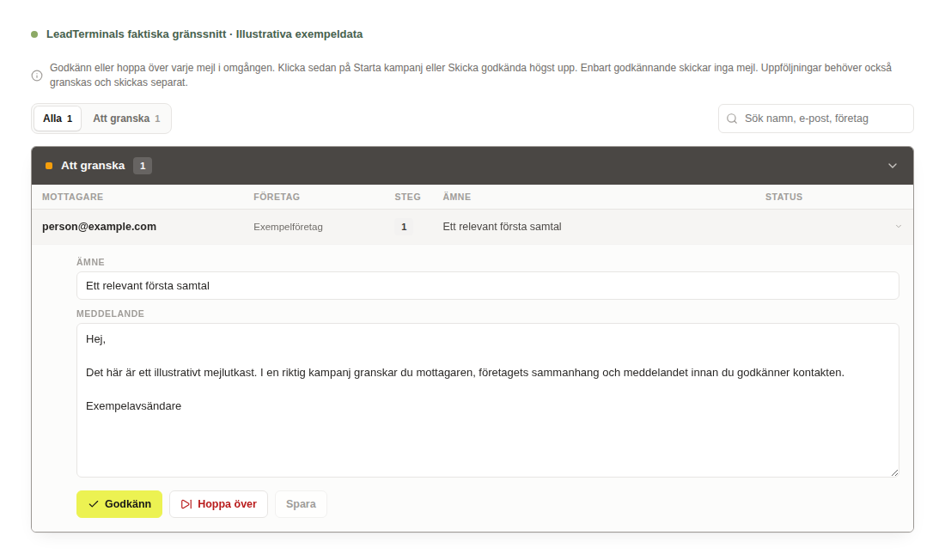Viewport: 945px width, 560px height.
Task: Approve the email with Godkänn
Action: tap(119, 504)
